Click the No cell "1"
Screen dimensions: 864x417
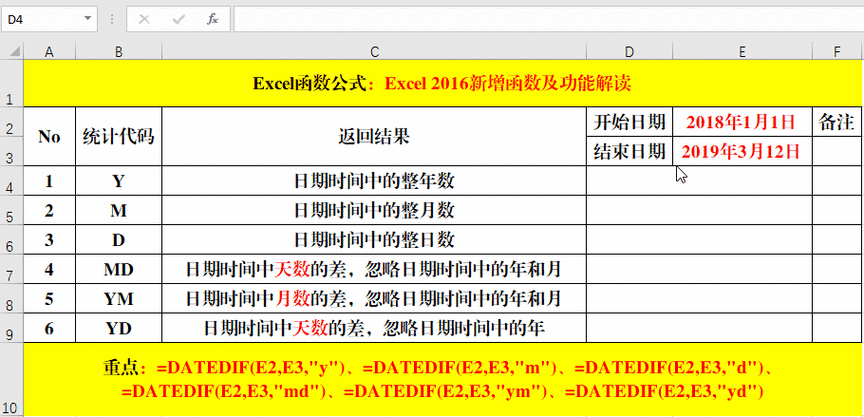(50, 181)
